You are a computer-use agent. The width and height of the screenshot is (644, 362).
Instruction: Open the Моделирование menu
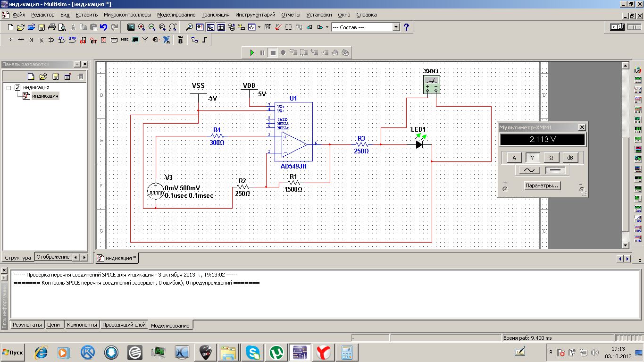(x=176, y=15)
